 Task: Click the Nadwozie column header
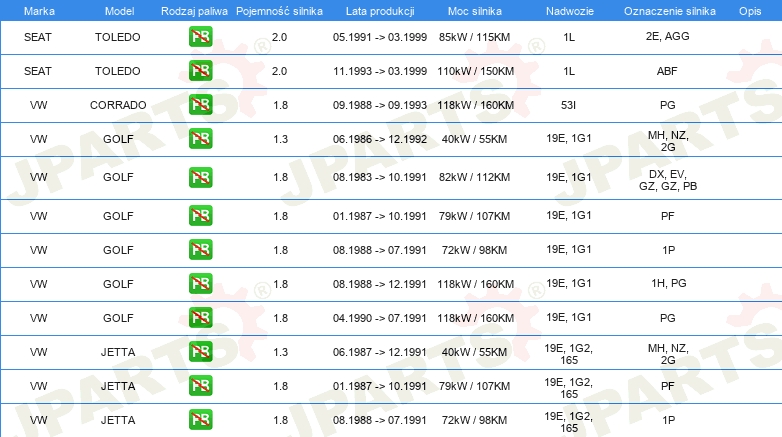570,11
